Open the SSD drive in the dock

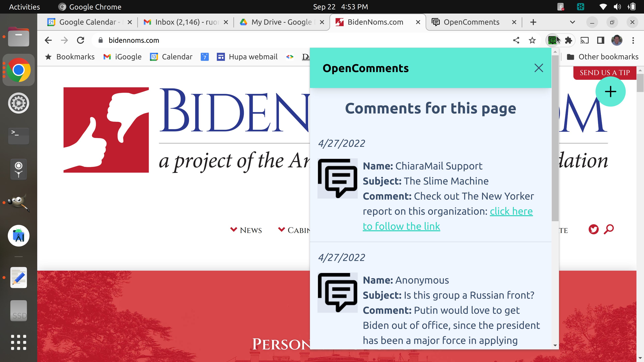pos(18,311)
